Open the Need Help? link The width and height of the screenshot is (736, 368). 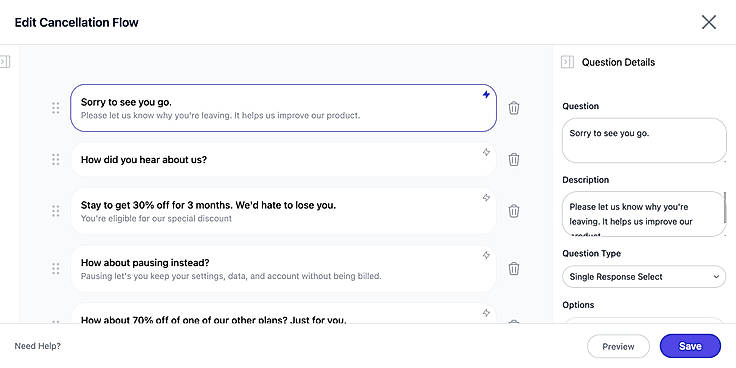click(x=38, y=346)
